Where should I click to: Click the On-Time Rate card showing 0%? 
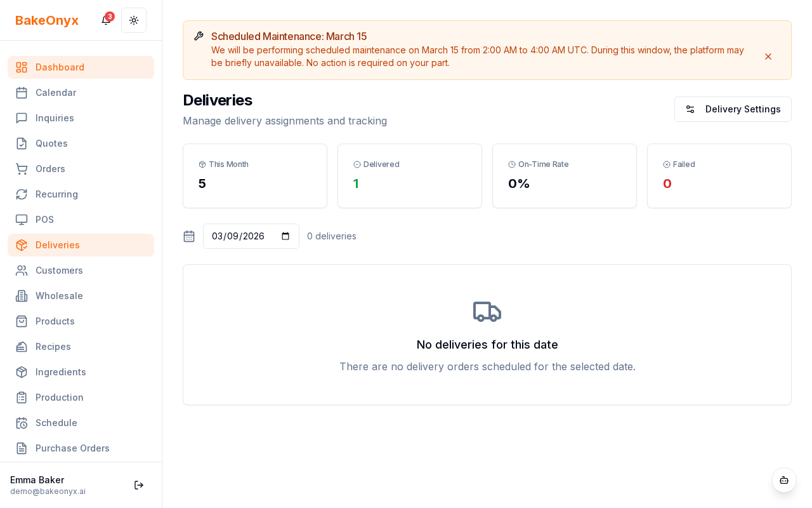[x=564, y=176]
